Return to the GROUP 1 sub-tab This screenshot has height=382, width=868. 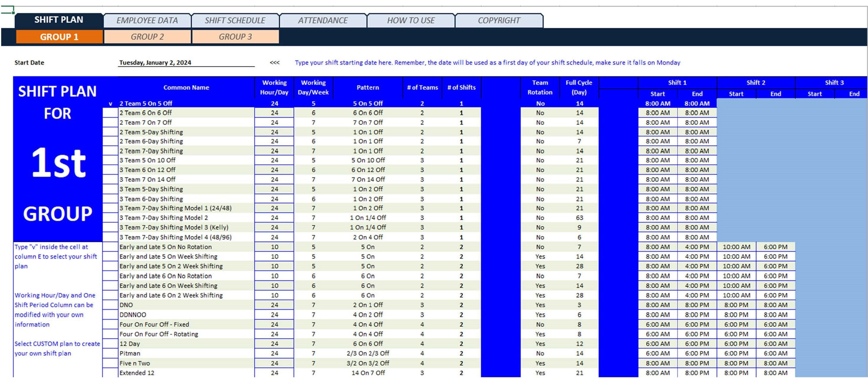click(x=59, y=37)
